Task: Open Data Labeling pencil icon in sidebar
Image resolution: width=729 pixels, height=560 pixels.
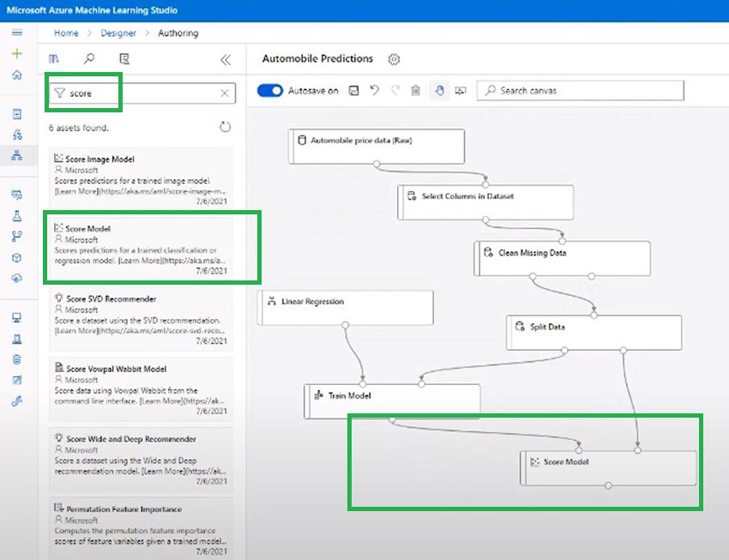Action: coord(17,380)
